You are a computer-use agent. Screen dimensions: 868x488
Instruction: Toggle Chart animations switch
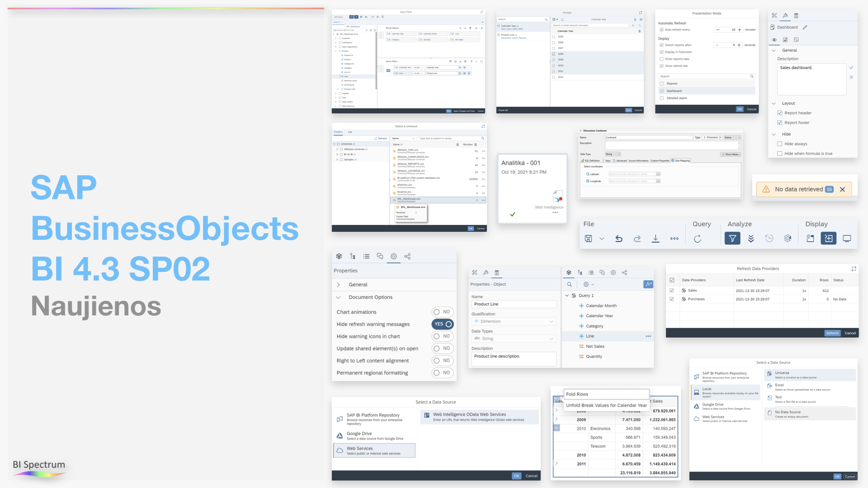443,312
